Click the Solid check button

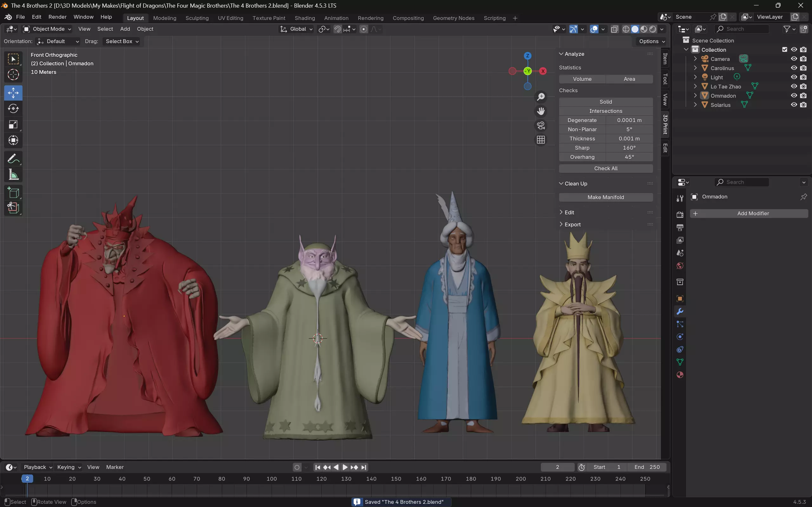point(606,101)
